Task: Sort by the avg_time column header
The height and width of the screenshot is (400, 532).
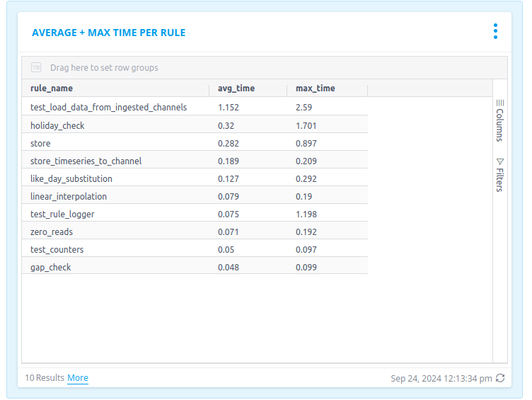Action: tap(236, 88)
